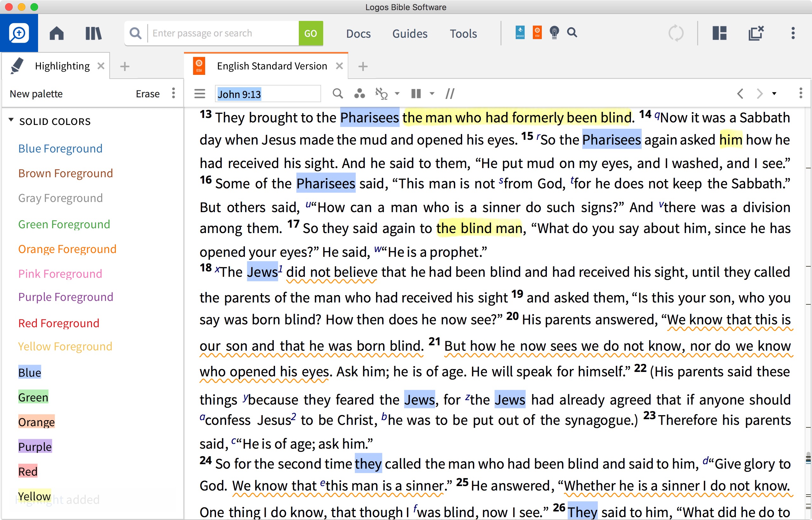Close the English Standard Version tab

339,66
